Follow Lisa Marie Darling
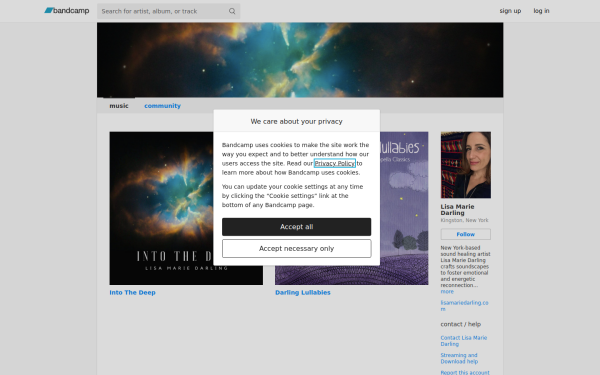The height and width of the screenshot is (375, 600). point(466,234)
